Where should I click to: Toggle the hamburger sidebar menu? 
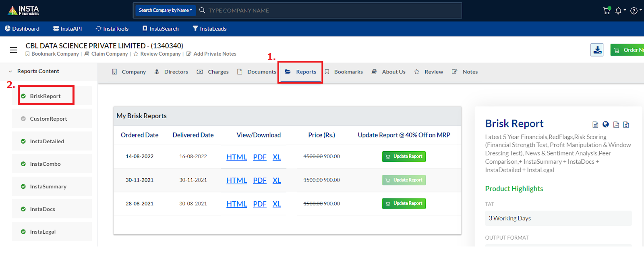click(13, 50)
